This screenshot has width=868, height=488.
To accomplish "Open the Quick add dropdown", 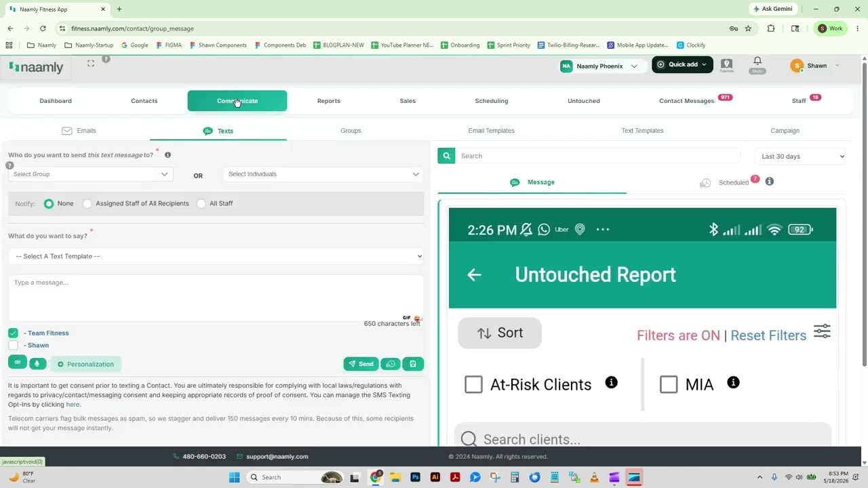I will click(682, 64).
